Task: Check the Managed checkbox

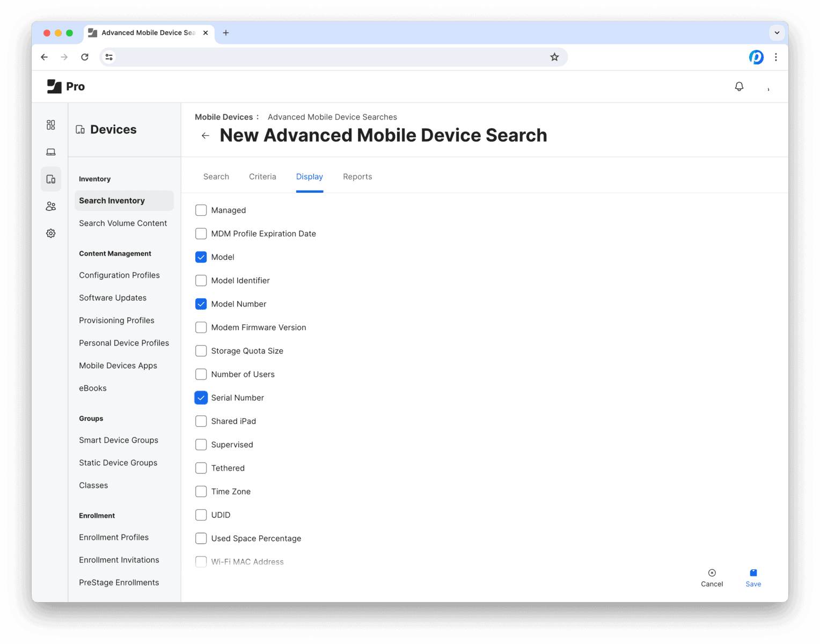Action: point(201,210)
